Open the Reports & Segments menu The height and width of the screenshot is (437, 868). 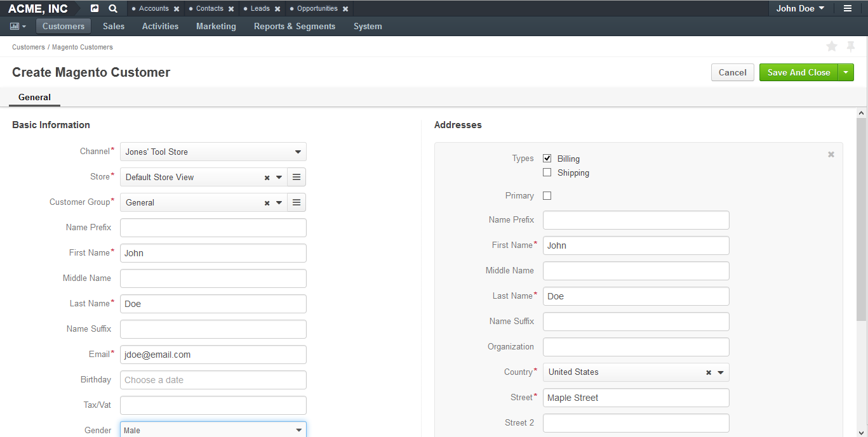tap(295, 26)
